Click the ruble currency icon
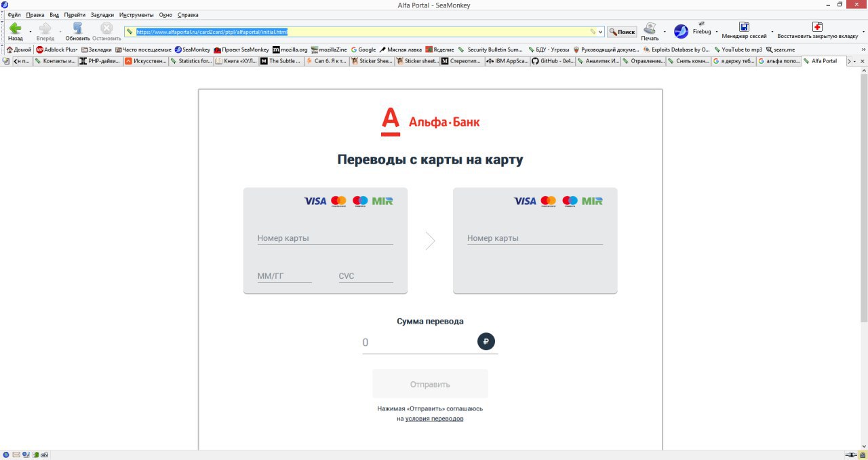 point(486,341)
